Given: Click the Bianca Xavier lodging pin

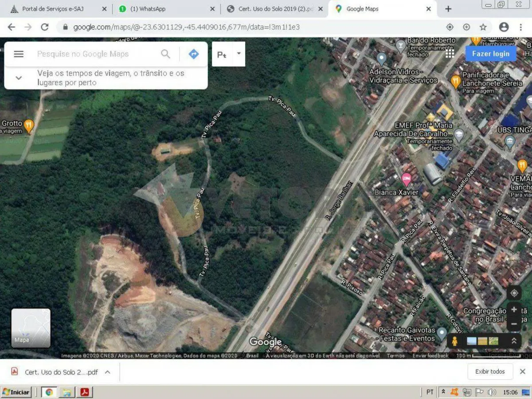Looking at the screenshot, I should [x=407, y=179].
